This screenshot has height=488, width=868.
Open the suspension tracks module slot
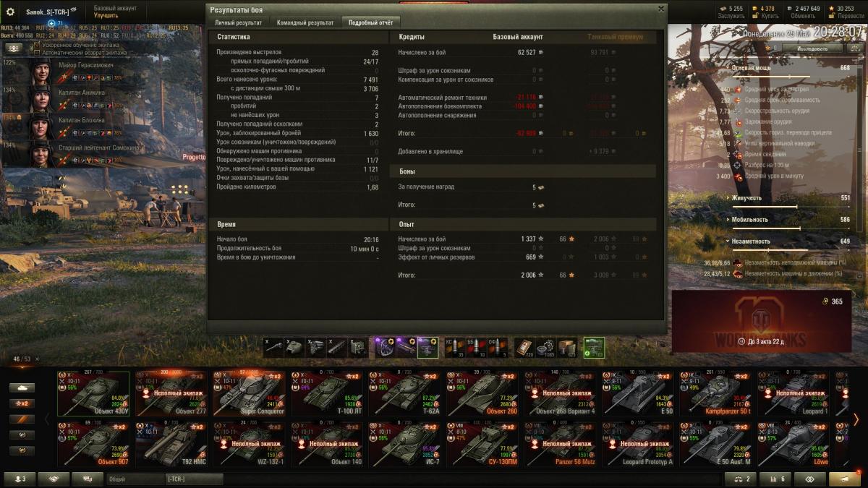point(337,347)
